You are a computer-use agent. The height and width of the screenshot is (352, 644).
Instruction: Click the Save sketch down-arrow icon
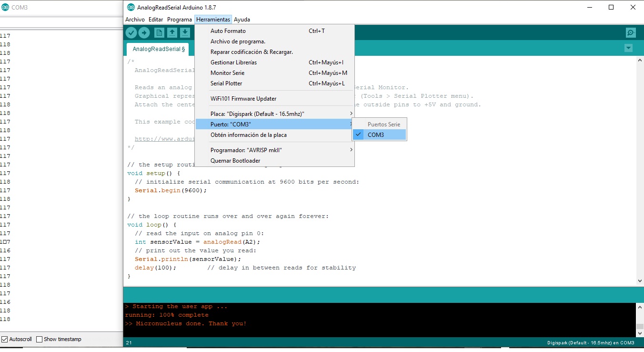point(185,32)
